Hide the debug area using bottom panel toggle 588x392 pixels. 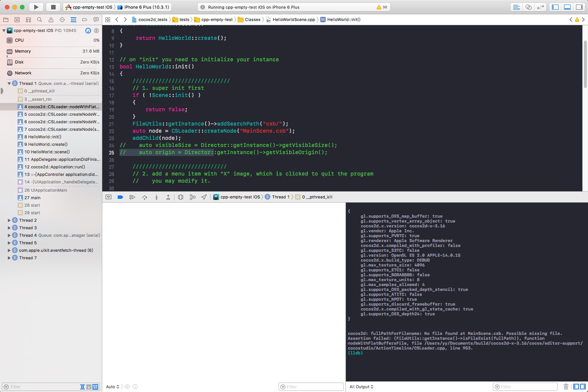pyautogui.click(x=567, y=7)
